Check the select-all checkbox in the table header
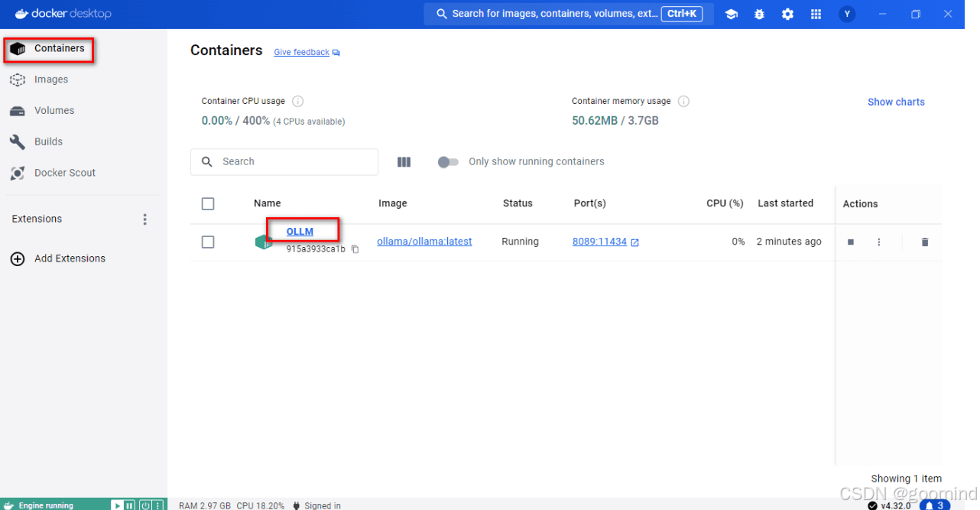The height and width of the screenshot is (510, 980). (x=208, y=204)
